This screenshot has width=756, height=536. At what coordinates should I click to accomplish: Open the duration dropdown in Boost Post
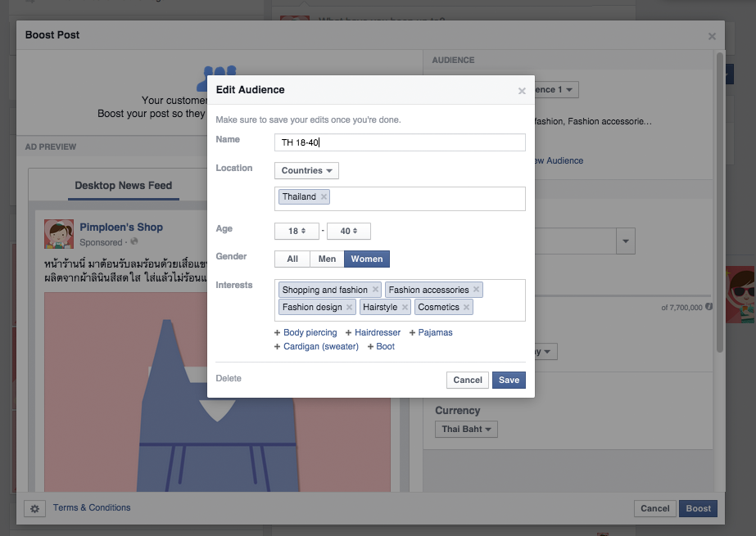546,352
